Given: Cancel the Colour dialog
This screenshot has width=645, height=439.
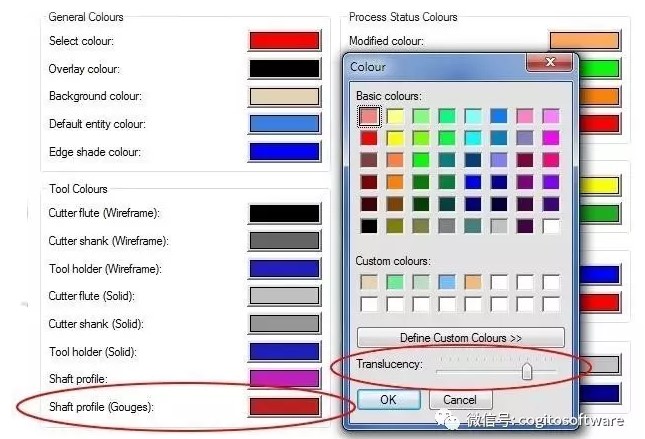Looking at the screenshot, I should pos(460,400).
